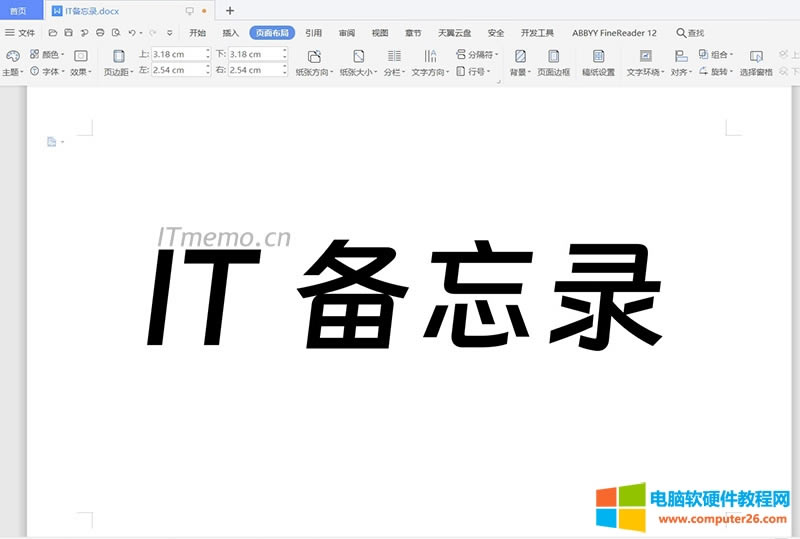Screen dimensions: 800x539
Task: Click the print icon in quick access toolbar
Action: [100, 33]
